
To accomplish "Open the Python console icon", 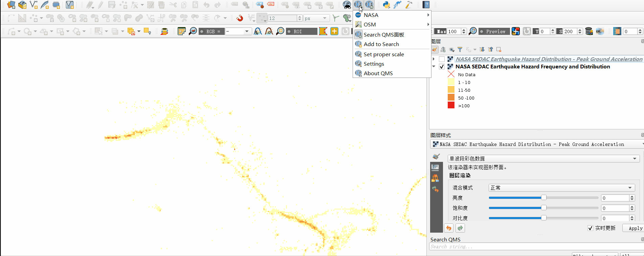I will click(x=386, y=5).
